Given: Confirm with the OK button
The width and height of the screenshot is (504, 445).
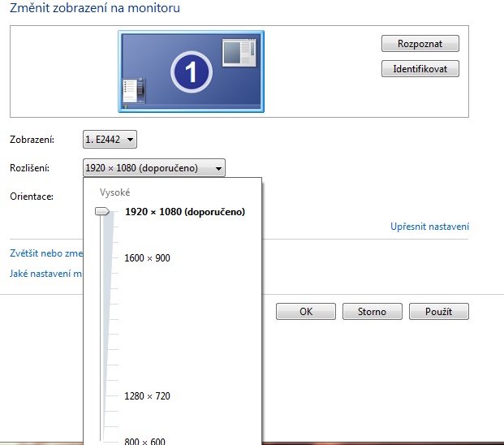Looking at the screenshot, I should click(x=306, y=312).
